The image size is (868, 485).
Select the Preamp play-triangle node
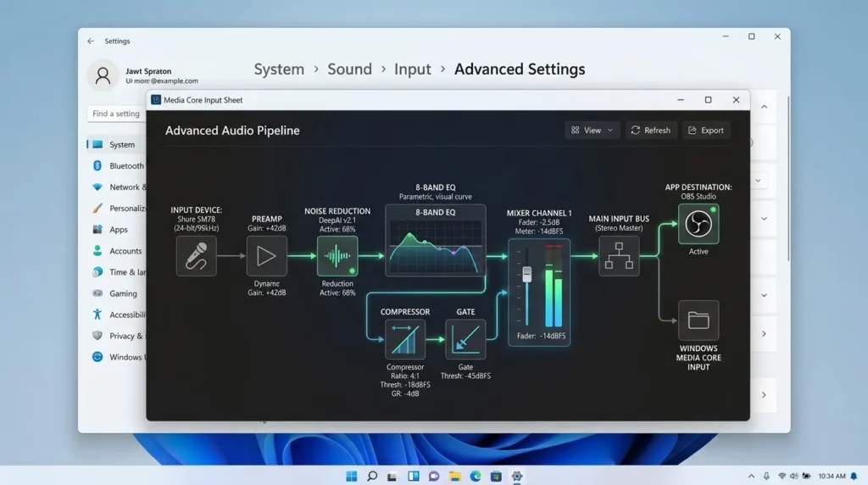266,256
